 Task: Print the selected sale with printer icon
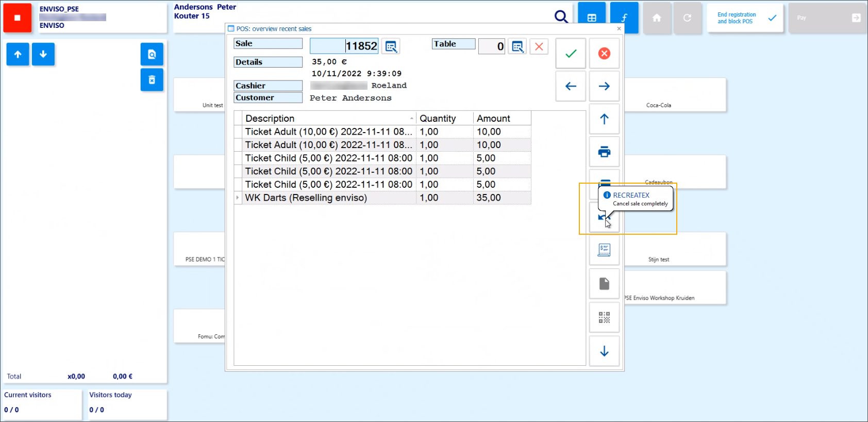604,152
